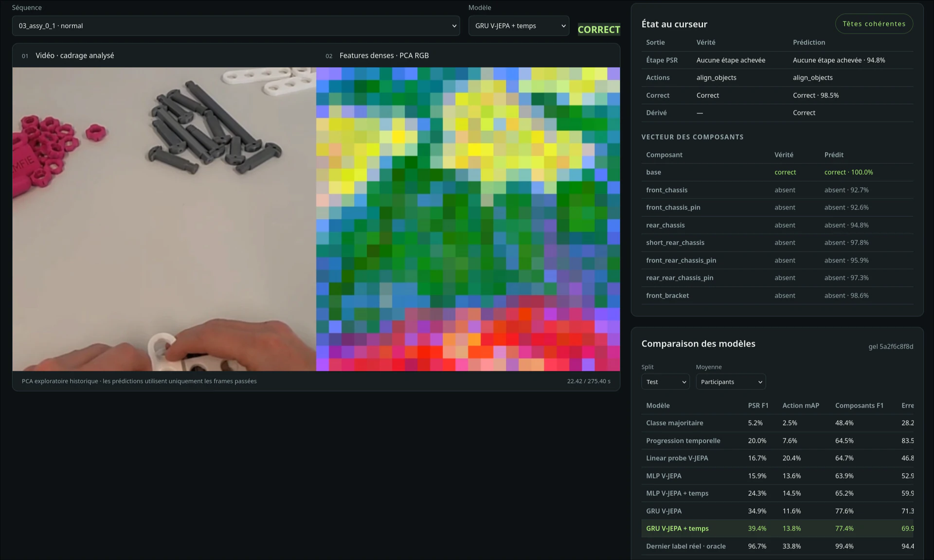Click the timestamp 22.42 / 275.40 s
This screenshot has height=560, width=934.
(589, 381)
